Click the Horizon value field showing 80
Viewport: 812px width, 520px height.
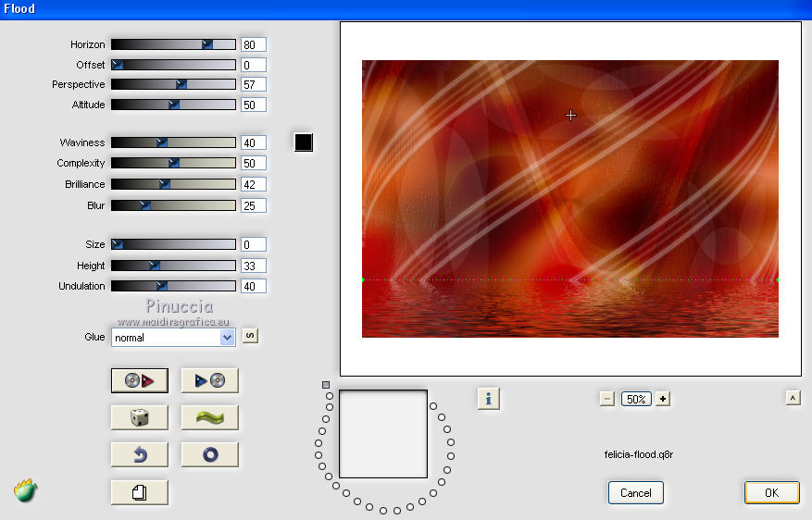coord(254,45)
